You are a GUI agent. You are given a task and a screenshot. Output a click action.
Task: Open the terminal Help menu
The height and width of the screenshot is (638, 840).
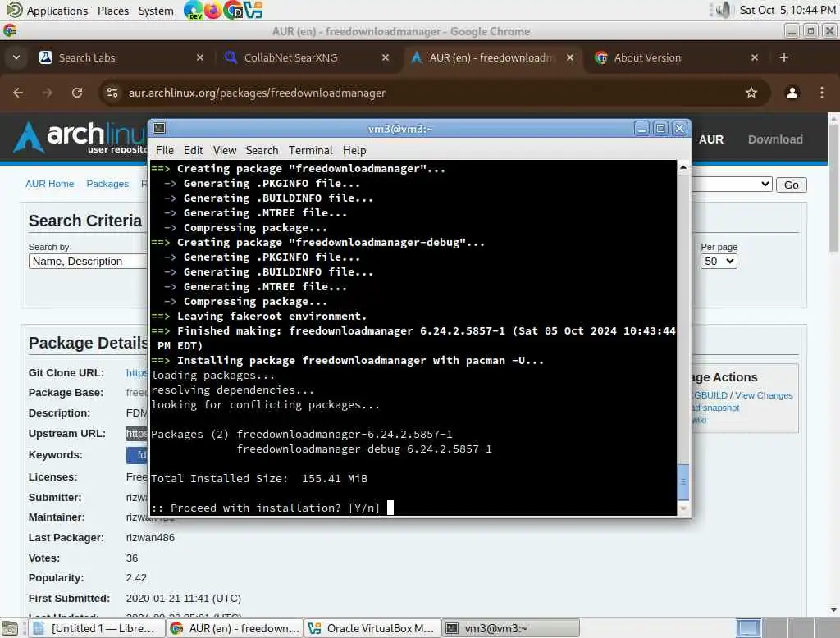pos(354,151)
